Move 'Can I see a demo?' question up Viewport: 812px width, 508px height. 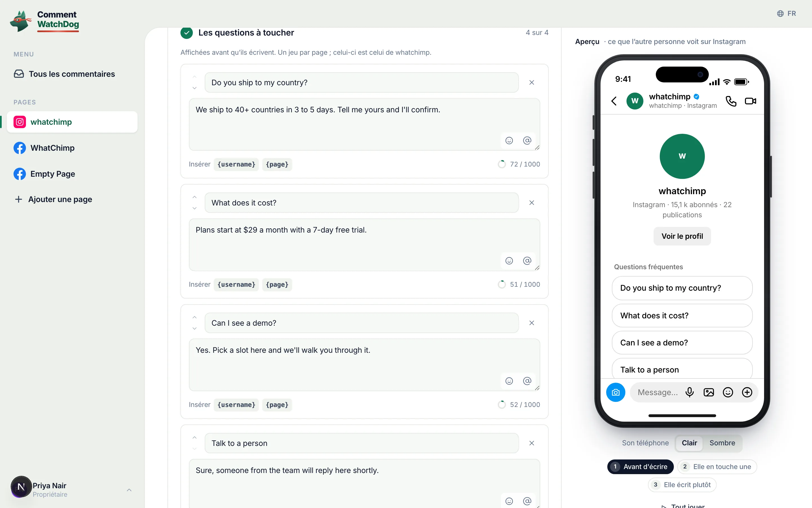point(195,317)
